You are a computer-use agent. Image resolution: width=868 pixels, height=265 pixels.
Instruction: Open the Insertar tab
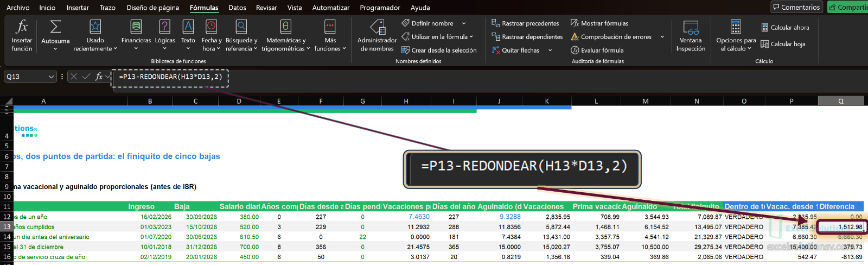[x=78, y=8]
